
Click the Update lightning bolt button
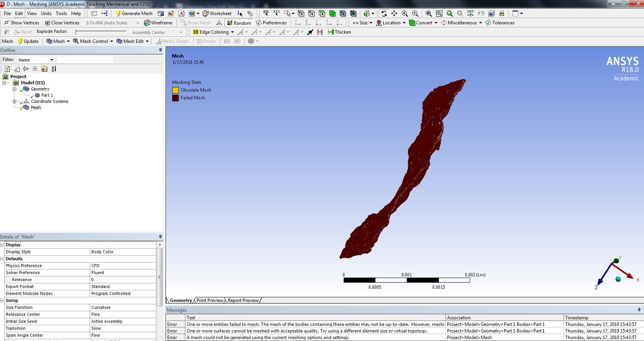(x=28, y=41)
